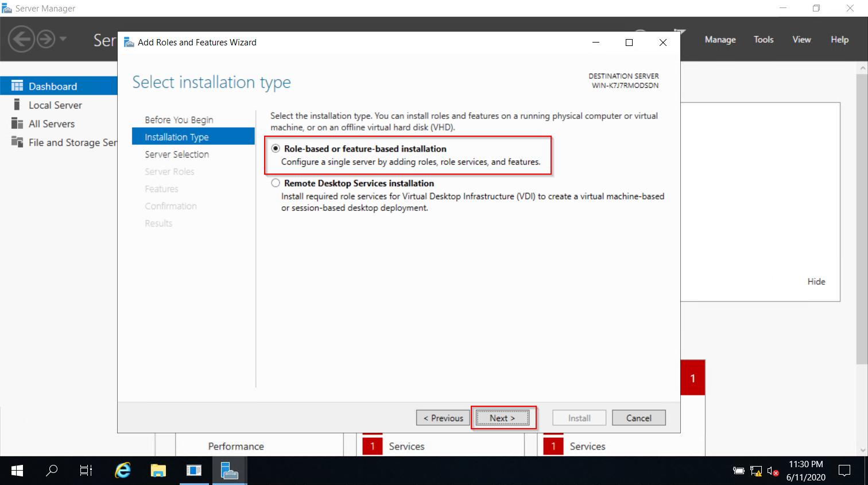868x485 pixels.
Task: Open File and Storage Services
Action: pyautogui.click(x=69, y=143)
